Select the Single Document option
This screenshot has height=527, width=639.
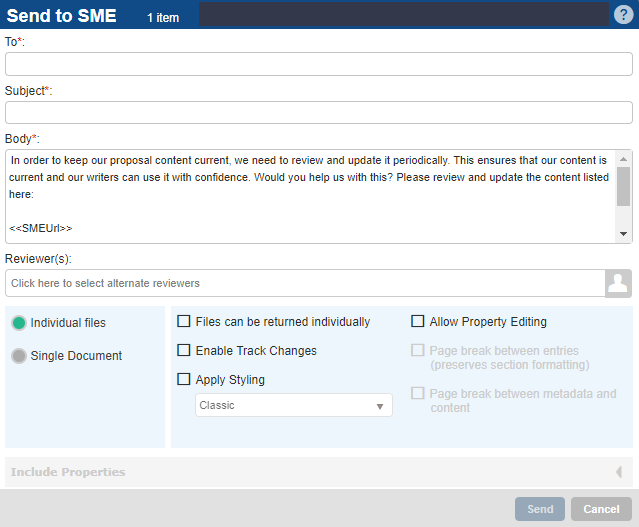pos(19,356)
